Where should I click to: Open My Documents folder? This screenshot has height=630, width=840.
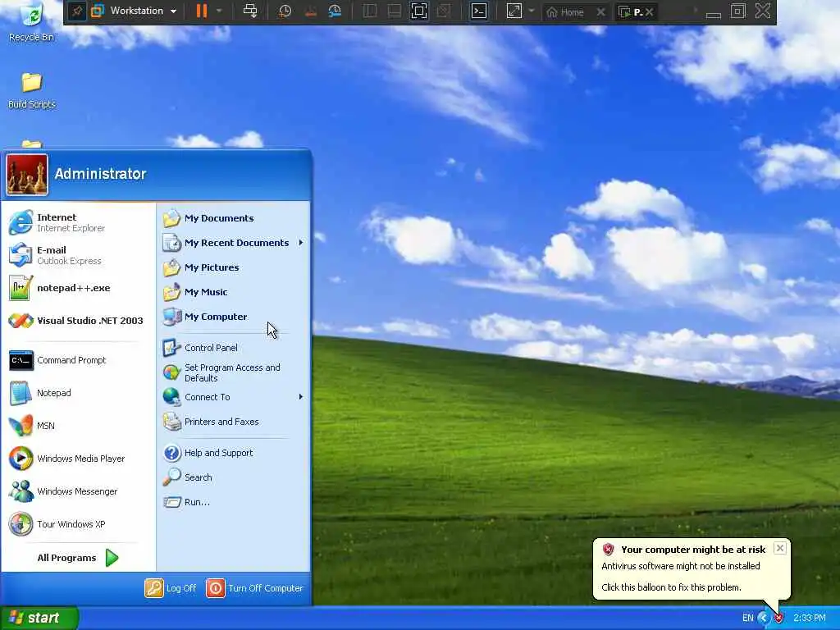[234, 218]
